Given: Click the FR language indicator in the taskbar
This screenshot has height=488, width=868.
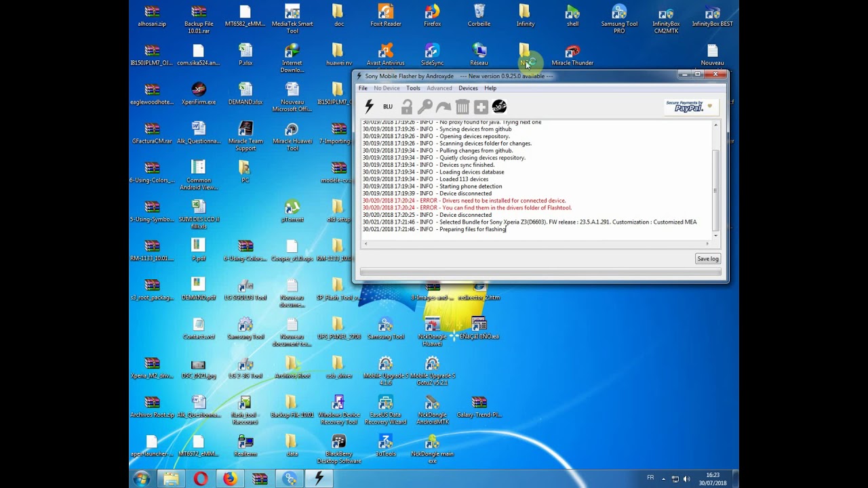Looking at the screenshot, I should click(650, 478).
